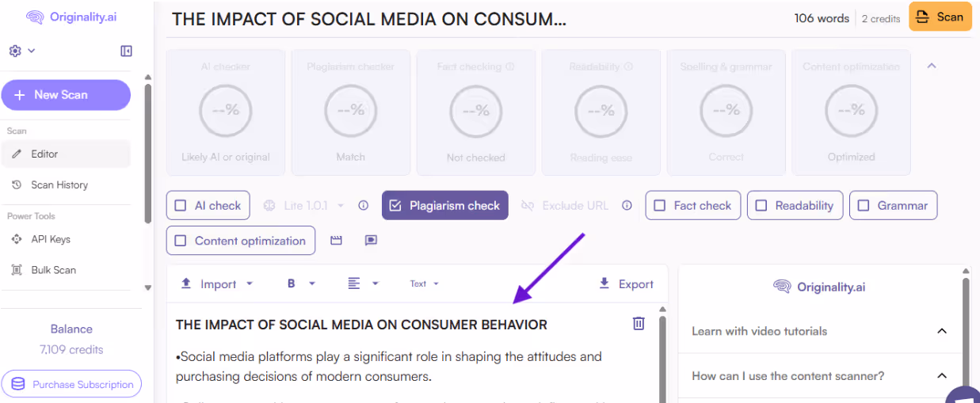
Task: Click the 2 credits label
Action: tap(881, 18)
